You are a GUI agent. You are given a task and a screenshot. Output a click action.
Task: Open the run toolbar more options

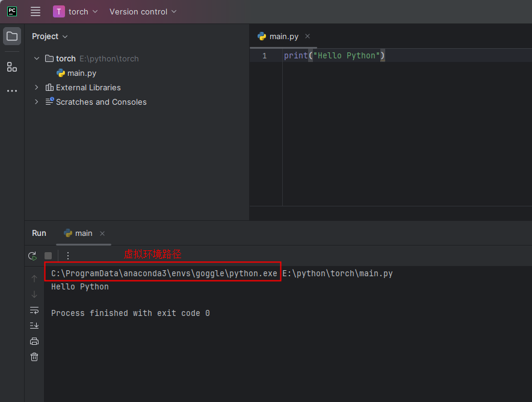coord(68,256)
